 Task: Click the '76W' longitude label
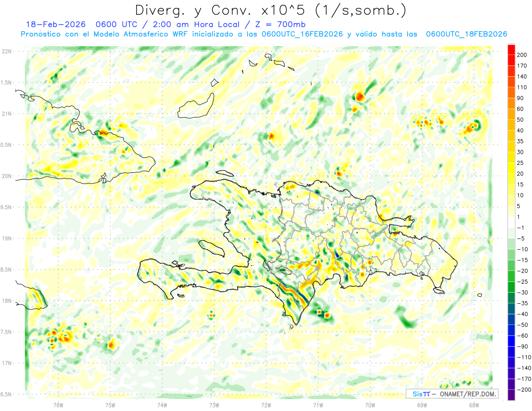[58, 405]
